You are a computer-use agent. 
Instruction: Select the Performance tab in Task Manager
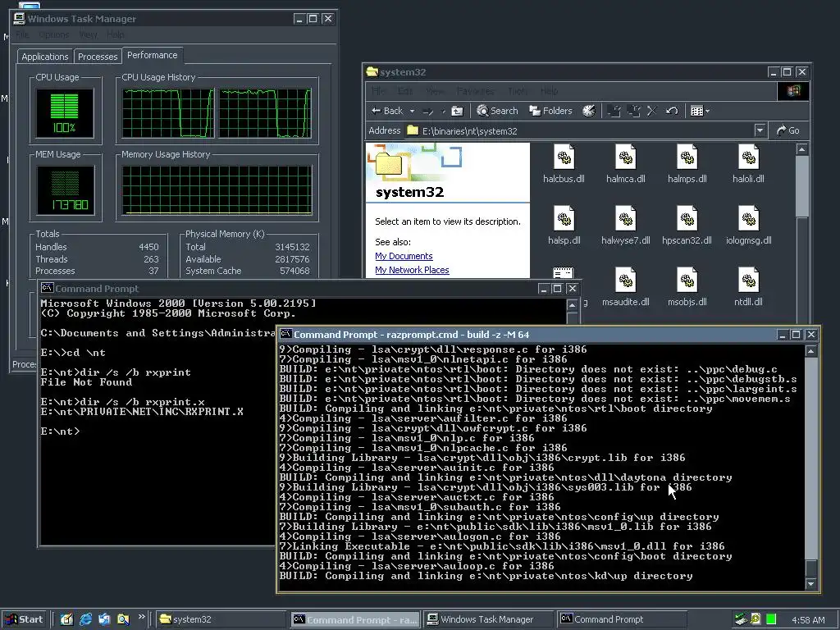(152, 55)
